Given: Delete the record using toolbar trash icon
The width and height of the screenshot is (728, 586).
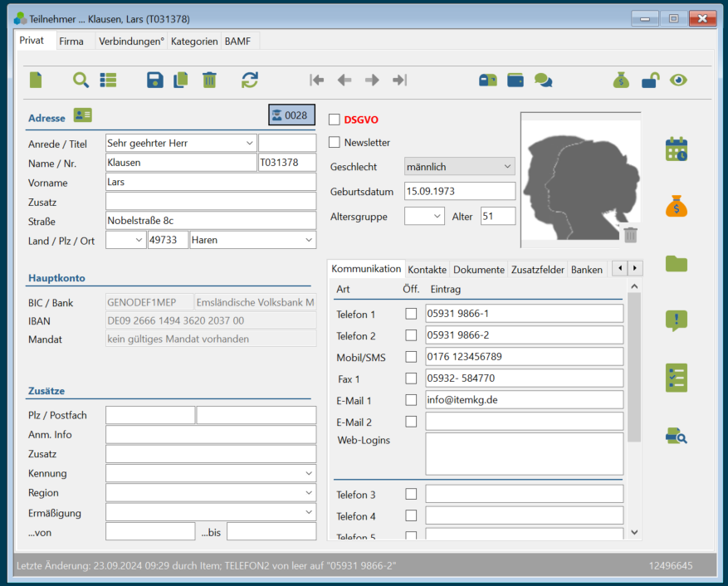Looking at the screenshot, I should pos(209,81).
